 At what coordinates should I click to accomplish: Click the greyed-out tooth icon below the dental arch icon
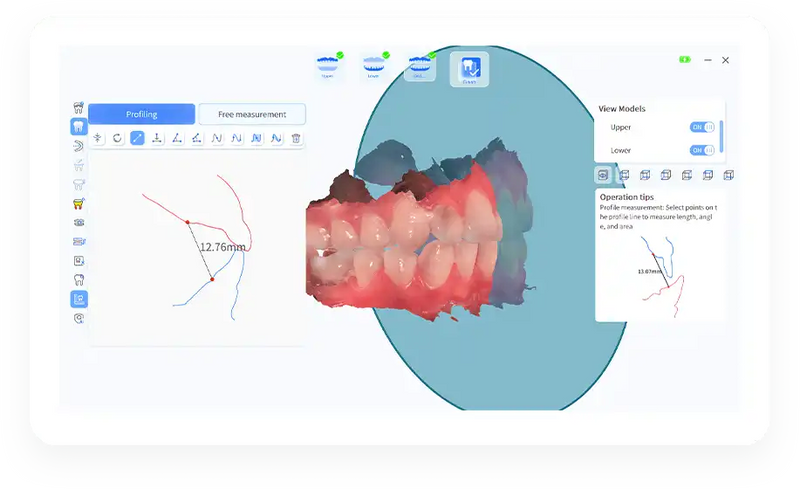point(79,165)
